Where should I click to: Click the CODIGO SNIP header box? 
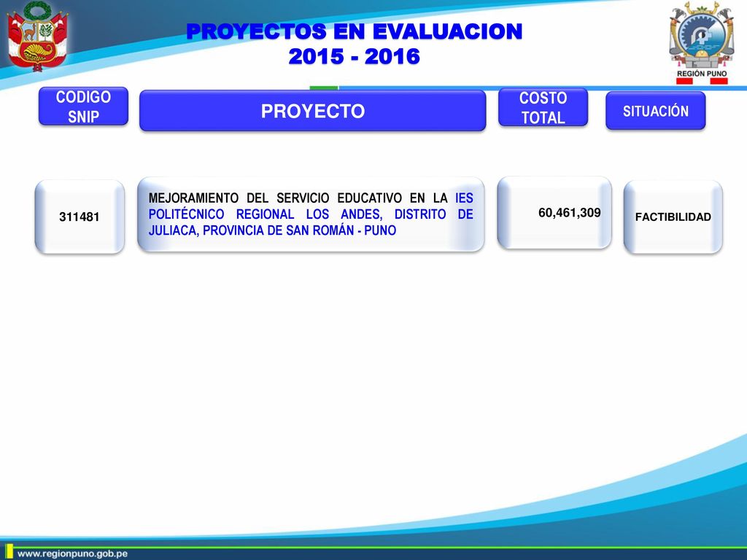(x=83, y=106)
